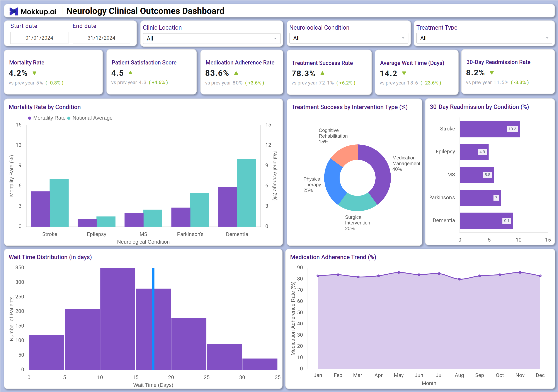558x392 pixels.
Task: Open the Treatment Type dropdown
Action: tap(484, 38)
